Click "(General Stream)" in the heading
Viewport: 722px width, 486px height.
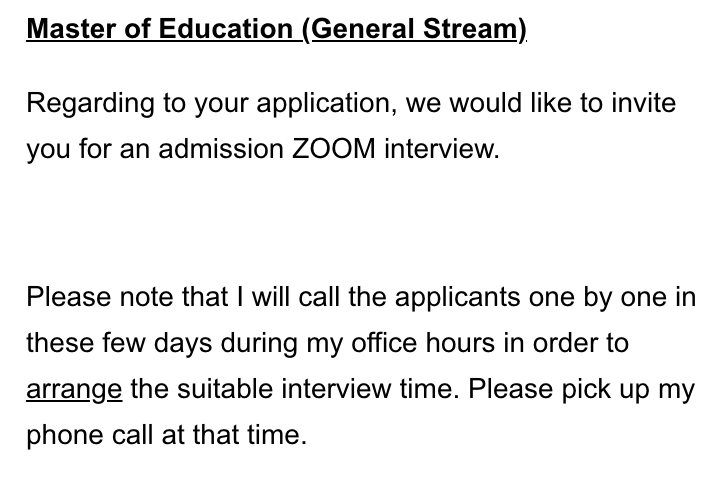coord(414,29)
